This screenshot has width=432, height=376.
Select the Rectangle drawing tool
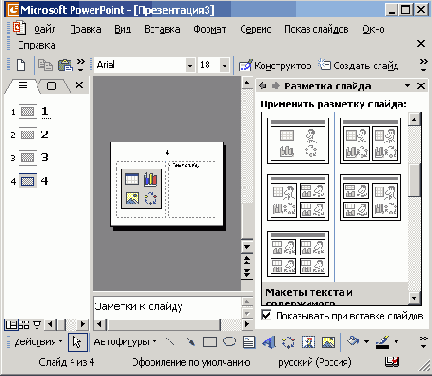point(210,342)
